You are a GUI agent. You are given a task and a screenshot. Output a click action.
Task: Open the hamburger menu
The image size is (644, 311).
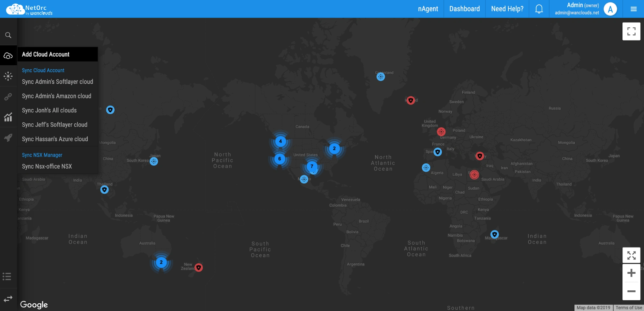[633, 9]
